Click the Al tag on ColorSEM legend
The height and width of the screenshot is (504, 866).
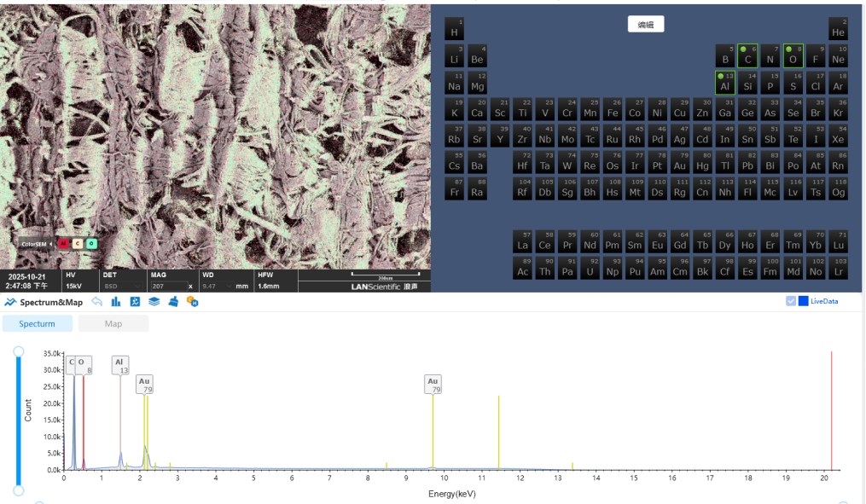(64, 243)
